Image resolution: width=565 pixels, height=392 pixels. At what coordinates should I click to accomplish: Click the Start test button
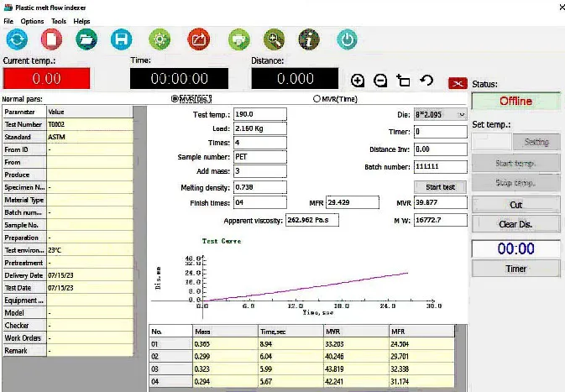tap(440, 187)
